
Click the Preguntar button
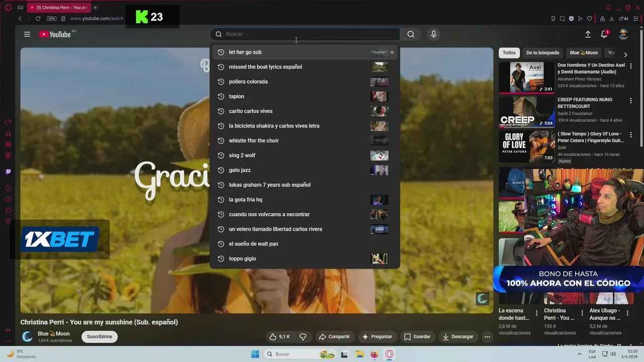point(377,336)
